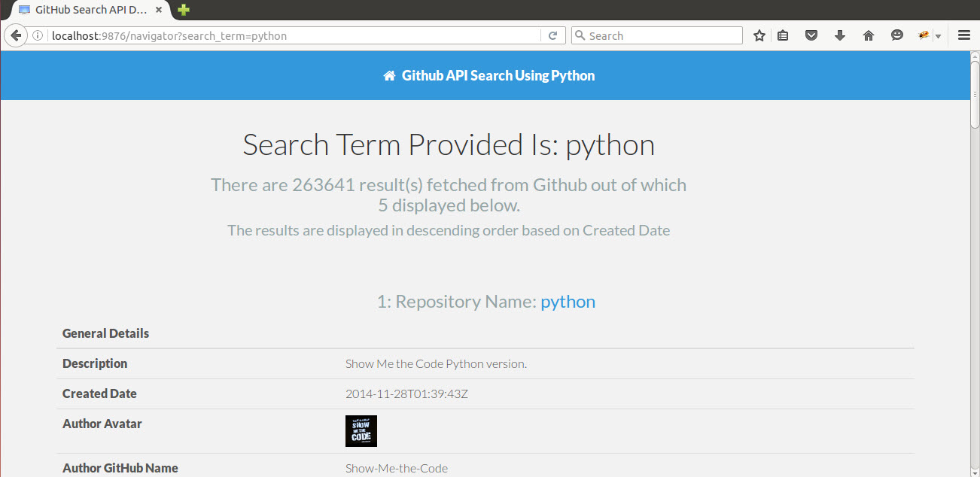Open a new tab with the plus icon

click(184, 10)
